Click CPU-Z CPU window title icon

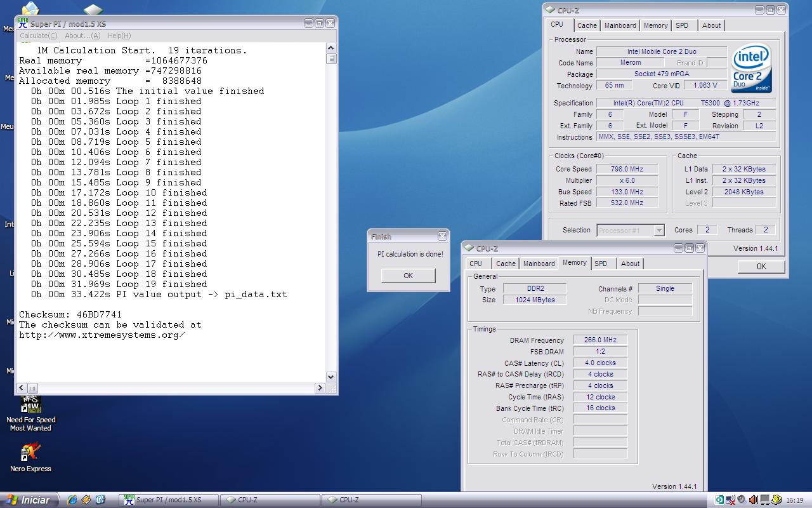tap(551, 10)
